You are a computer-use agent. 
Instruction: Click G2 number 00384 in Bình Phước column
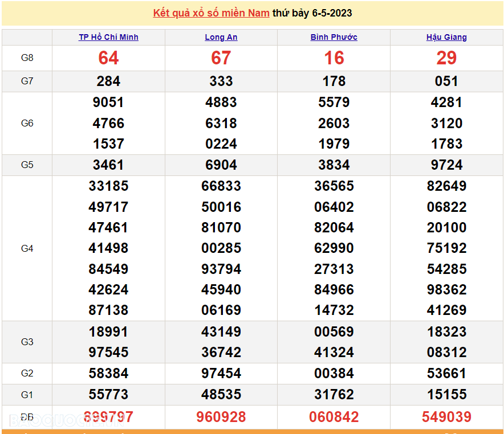[334, 374]
